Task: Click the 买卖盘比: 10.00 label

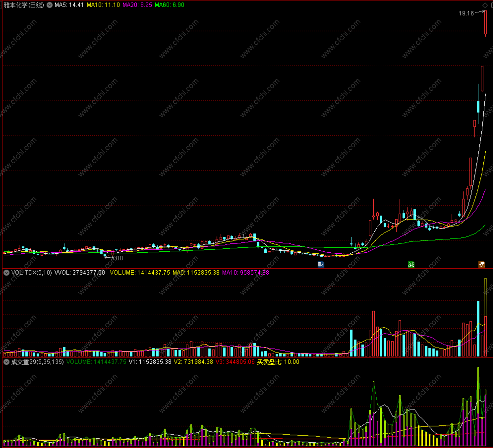Action: pyautogui.click(x=278, y=362)
